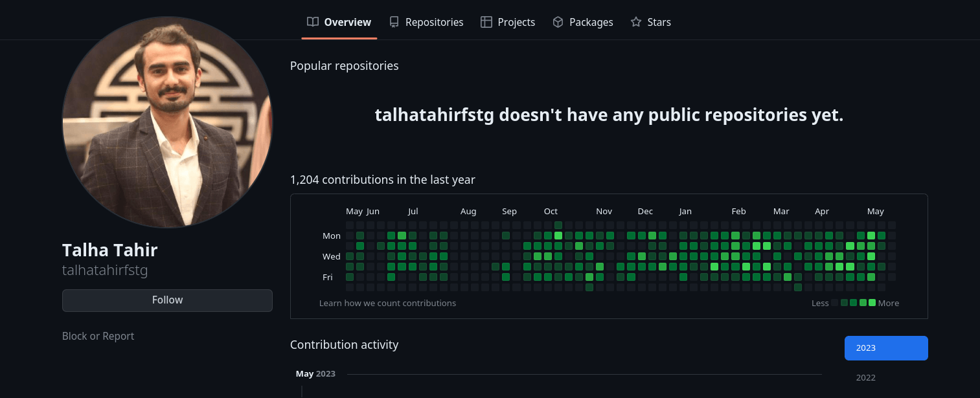Click the table icon beside Projects
The width and height of the screenshot is (980, 398).
coord(486,22)
